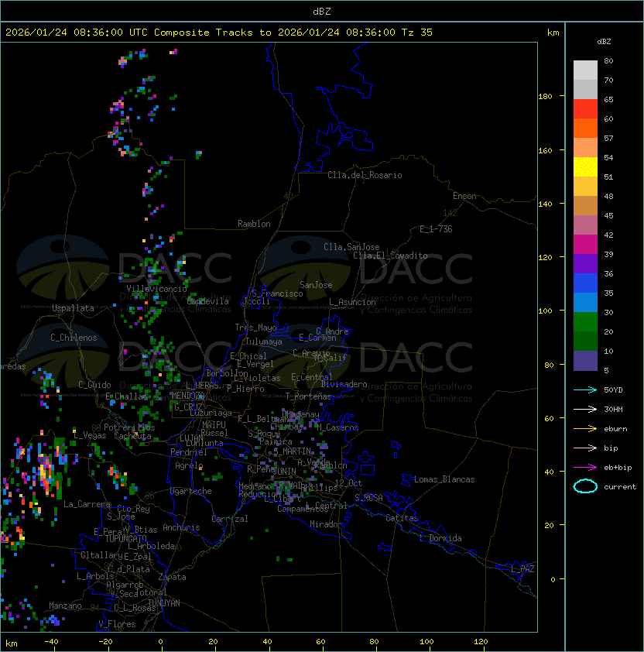Select the Villavicencio map label
Image resolution: width=644 pixels, height=652 pixels.
coord(156,289)
